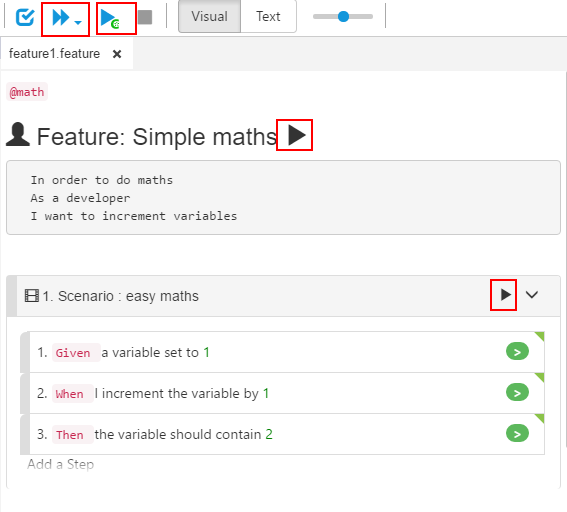567x512 pixels.
Task: Run the When step green arrow
Action: (517, 392)
